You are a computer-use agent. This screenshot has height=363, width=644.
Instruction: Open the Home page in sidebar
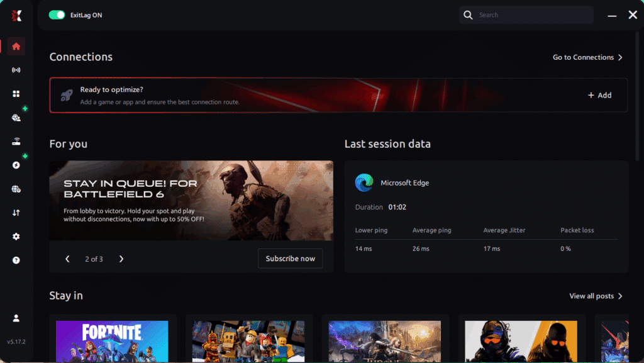pyautogui.click(x=16, y=47)
